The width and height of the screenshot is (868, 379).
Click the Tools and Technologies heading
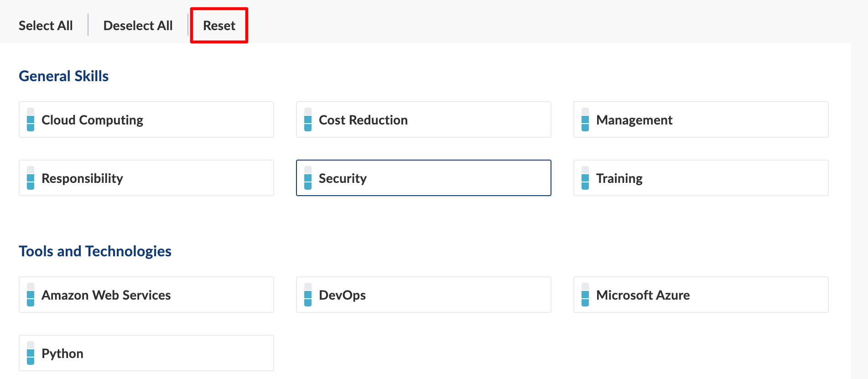click(x=95, y=251)
